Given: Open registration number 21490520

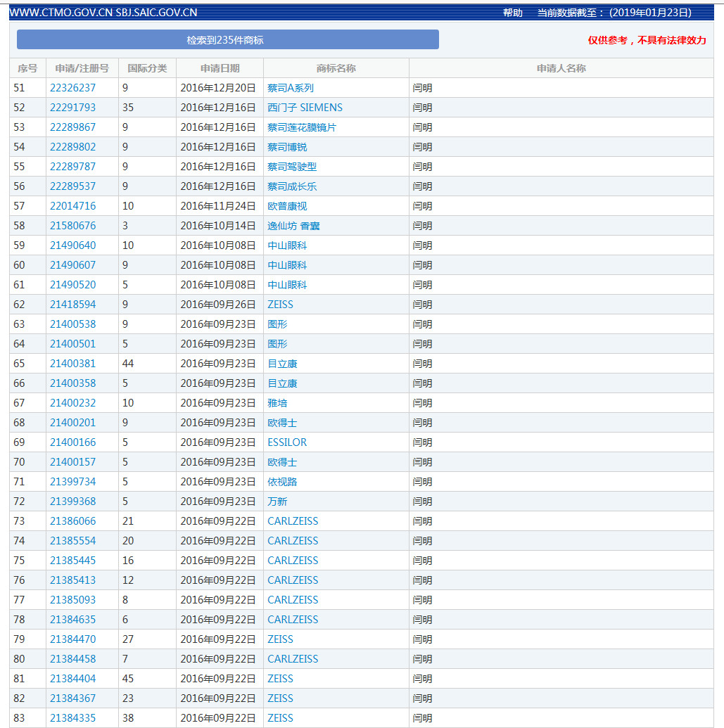Looking at the screenshot, I should tap(73, 285).
